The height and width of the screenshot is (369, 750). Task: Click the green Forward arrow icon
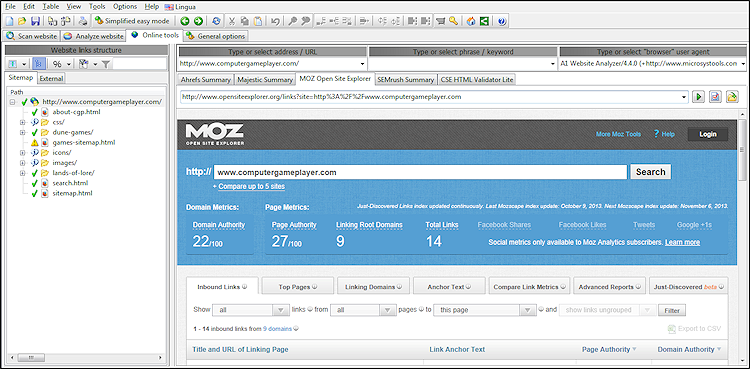(198, 21)
